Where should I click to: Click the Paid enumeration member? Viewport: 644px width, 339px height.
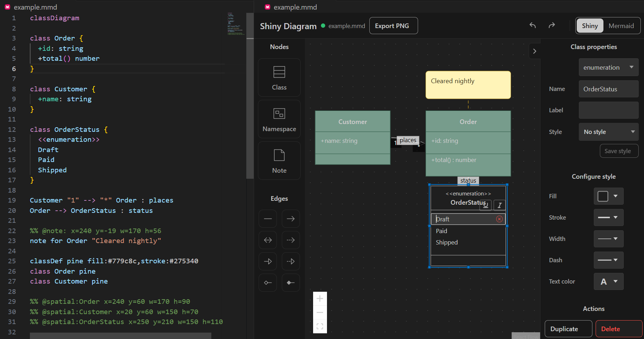click(x=441, y=231)
